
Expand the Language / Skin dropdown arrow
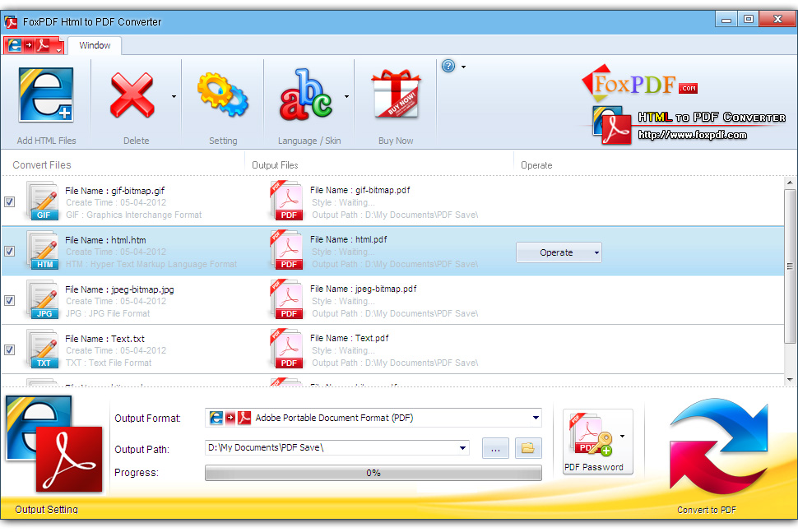[346, 96]
